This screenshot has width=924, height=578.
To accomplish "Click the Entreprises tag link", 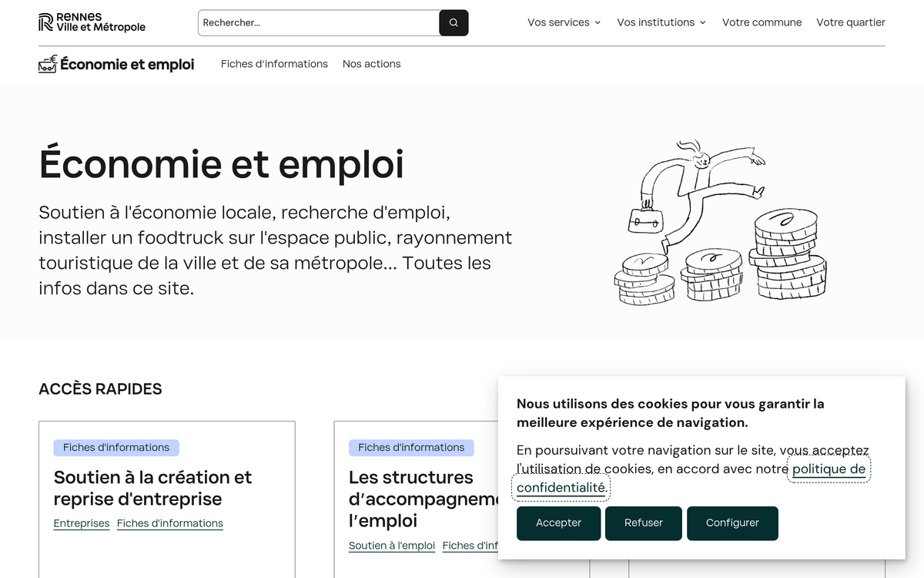I will click(82, 523).
